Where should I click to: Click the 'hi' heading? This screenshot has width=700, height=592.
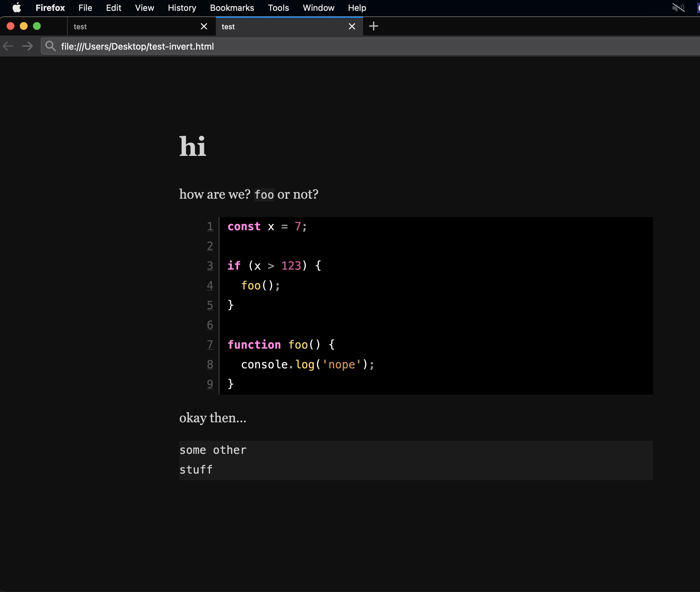point(193,146)
